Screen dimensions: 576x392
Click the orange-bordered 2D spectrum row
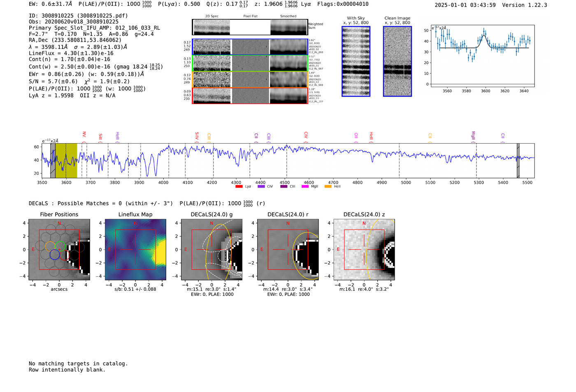pyautogui.click(x=250, y=79)
